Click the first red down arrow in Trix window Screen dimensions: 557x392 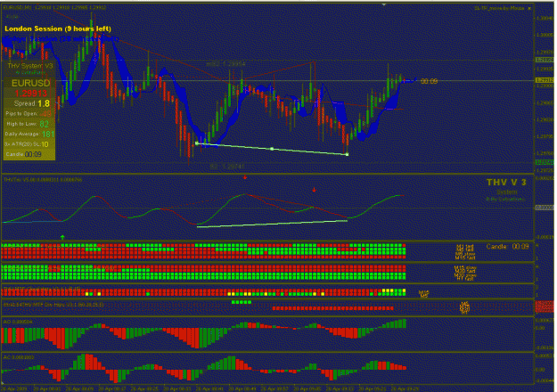(x=245, y=177)
